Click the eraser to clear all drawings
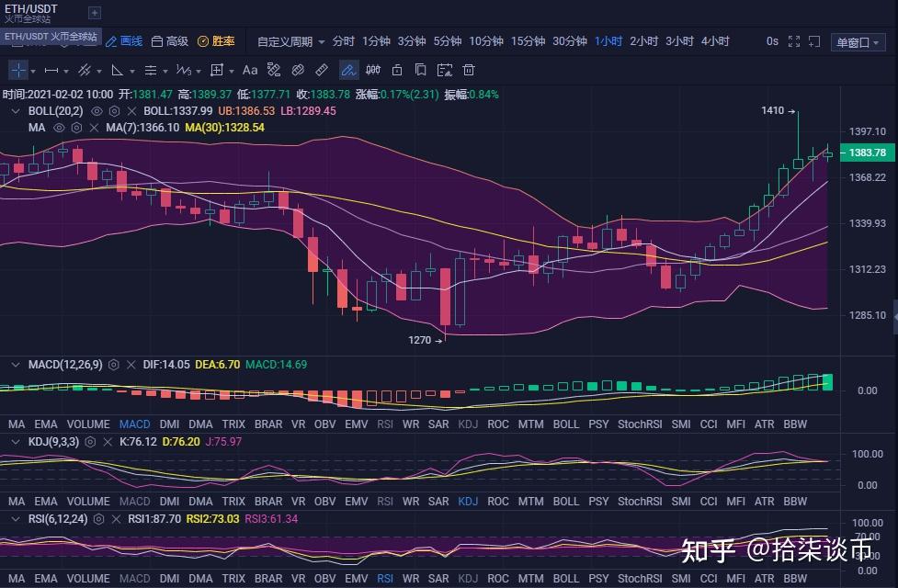 click(468, 70)
